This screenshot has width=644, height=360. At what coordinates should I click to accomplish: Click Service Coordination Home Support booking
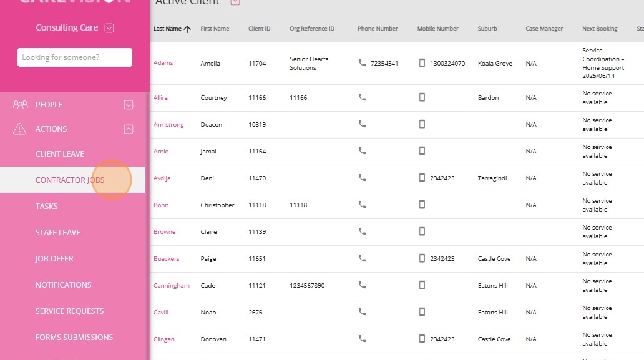pos(603,63)
